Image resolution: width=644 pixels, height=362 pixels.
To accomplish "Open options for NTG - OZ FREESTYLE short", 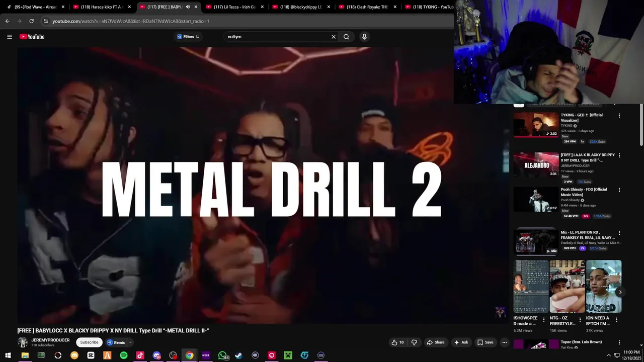I will point(580,319).
